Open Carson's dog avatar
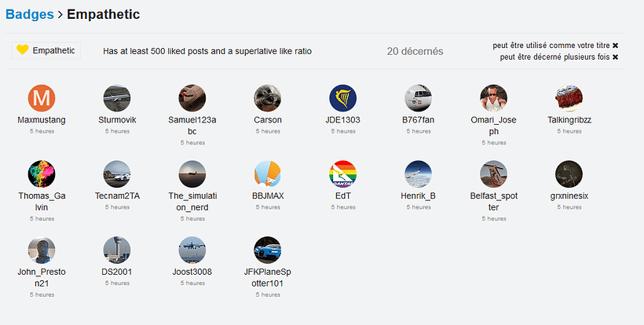This screenshot has height=325, width=644. pyautogui.click(x=268, y=98)
